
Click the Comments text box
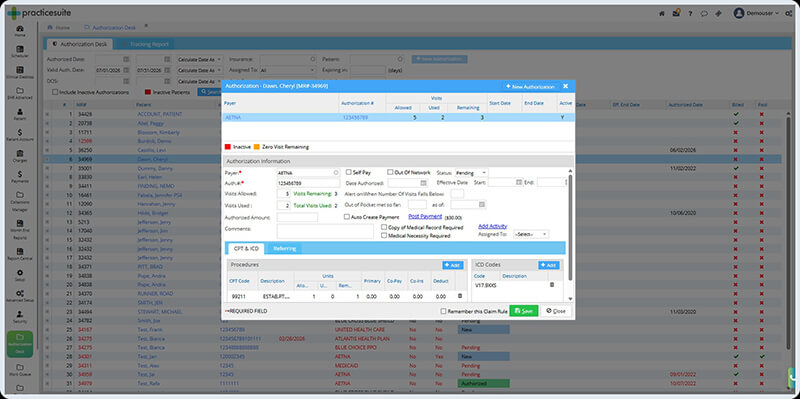325,231
